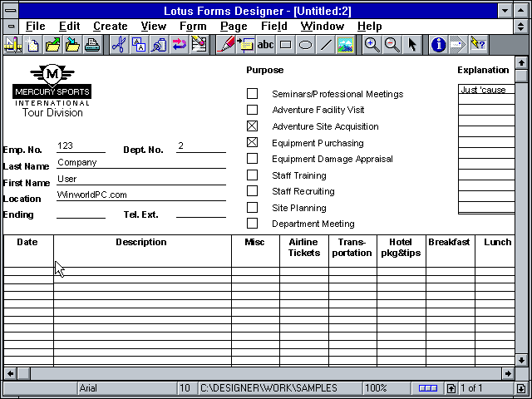Screen dimensions: 532x399
Task: Select the arrow pointer tool
Action: pos(412,45)
